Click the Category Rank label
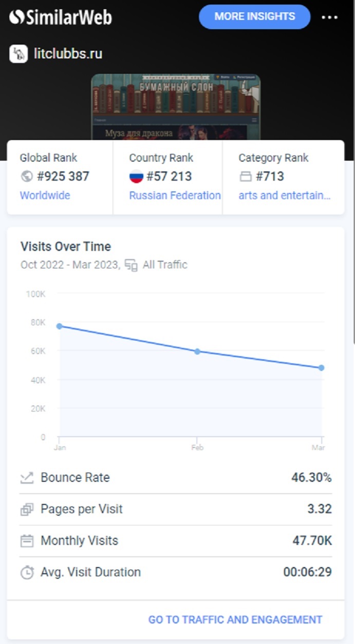355x644 pixels. (x=273, y=158)
